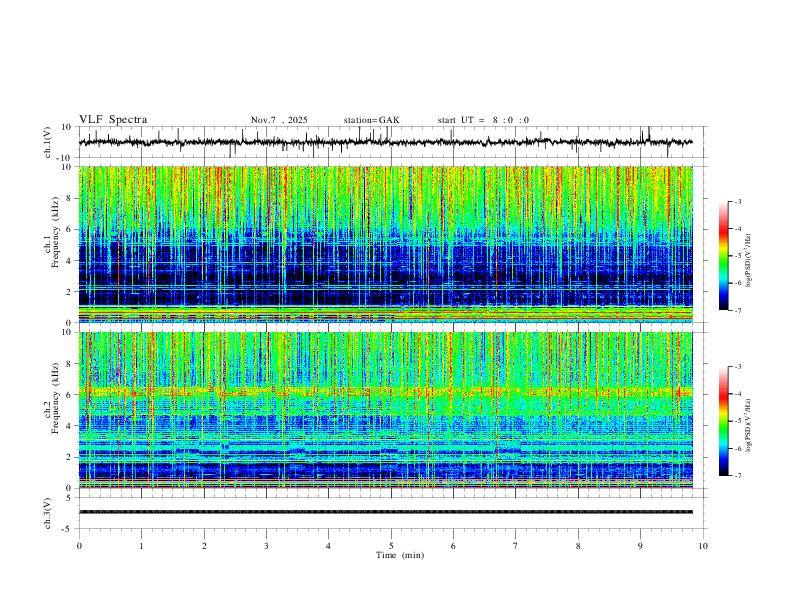Click the -4 tick on the ch.2 colorbar
Viewport: 792px width, 612px height.
tap(738, 394)
